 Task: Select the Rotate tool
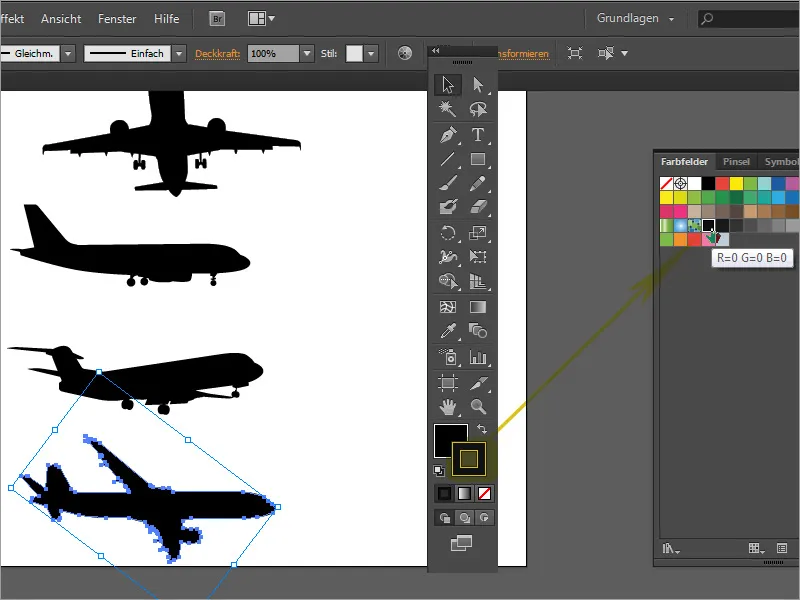tap(448, 233)
